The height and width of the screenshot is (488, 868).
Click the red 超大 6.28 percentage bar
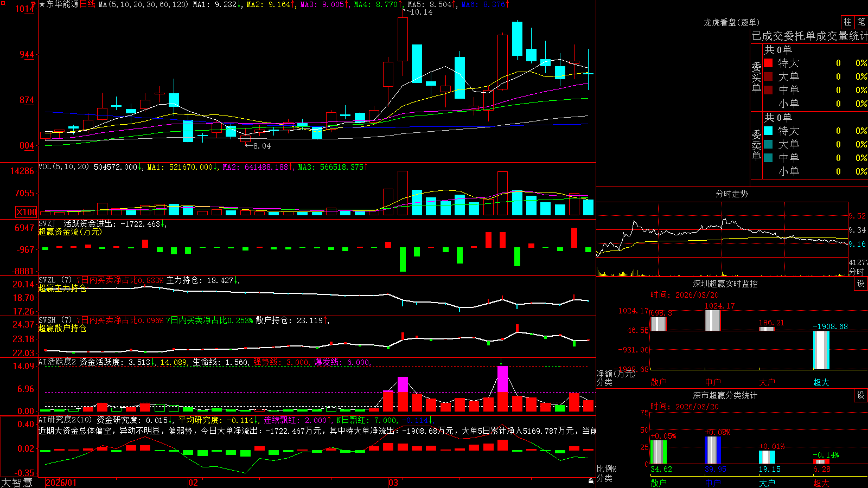pyautogui.click(x=821, y=462)
